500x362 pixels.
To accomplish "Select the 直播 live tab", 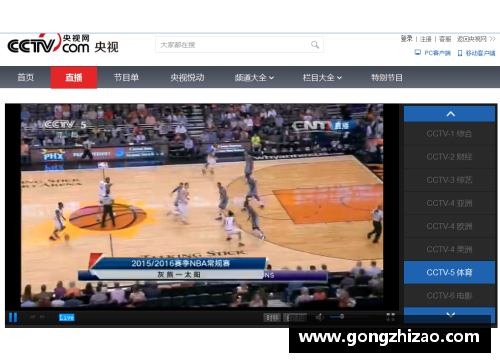I will click(74, 78).
